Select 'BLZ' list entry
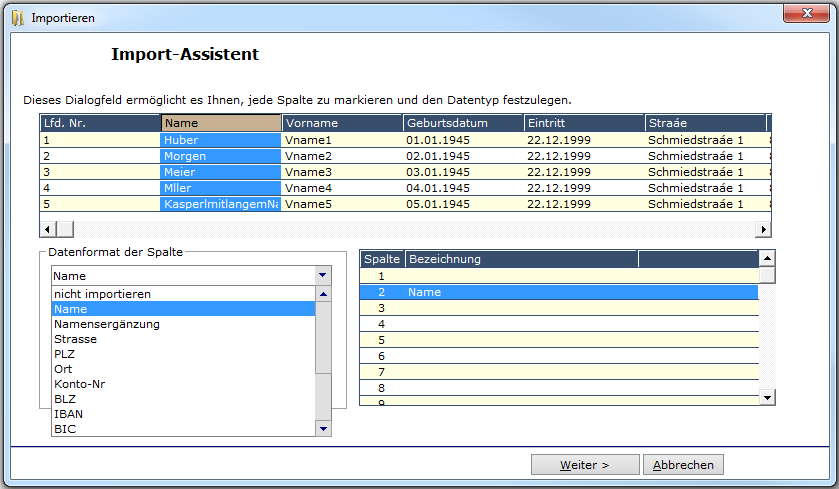 [x=183, y=399]
